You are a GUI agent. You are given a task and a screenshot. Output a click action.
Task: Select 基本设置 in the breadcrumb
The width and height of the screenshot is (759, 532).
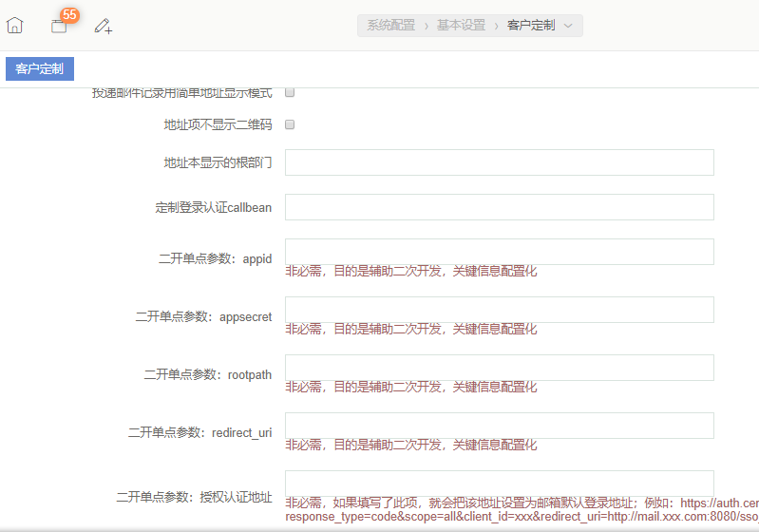click(x=461, y=26)
